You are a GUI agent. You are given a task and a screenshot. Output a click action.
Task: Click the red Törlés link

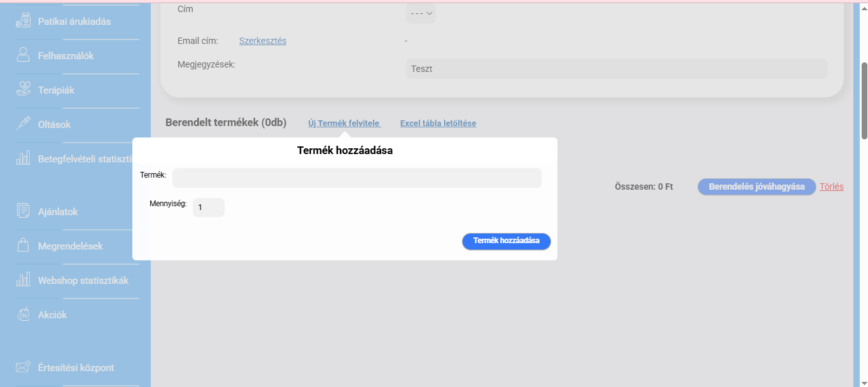pyautogui.click(x=831, y=186)
